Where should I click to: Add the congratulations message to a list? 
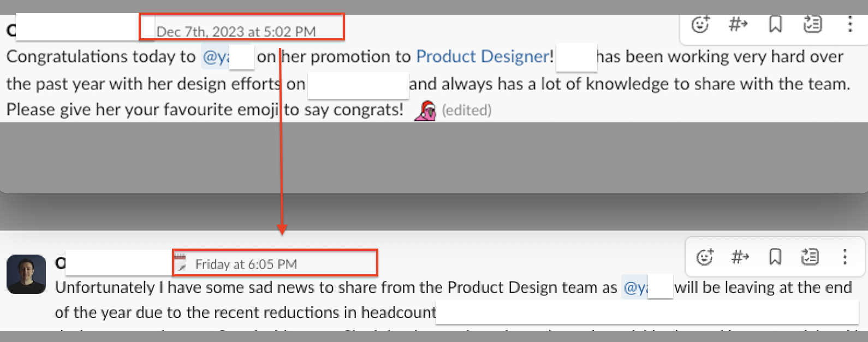[812, 25]
